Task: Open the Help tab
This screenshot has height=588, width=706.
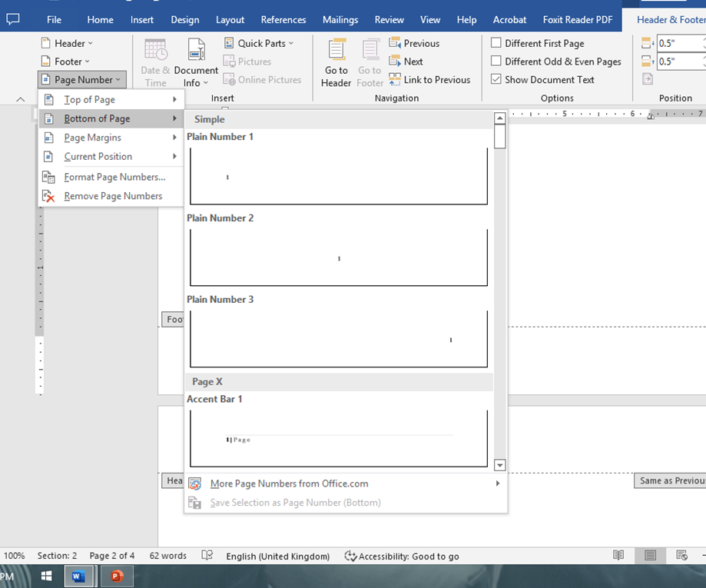Action: pos(466,20)
